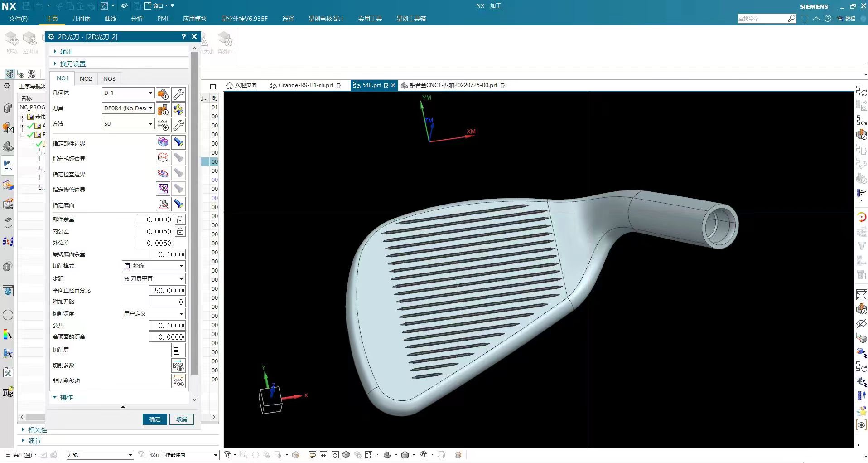Expand the 换刀设置 section
The height and width of the screenshot is (463, 868).
pyautogui.click(x=72, y=64)
